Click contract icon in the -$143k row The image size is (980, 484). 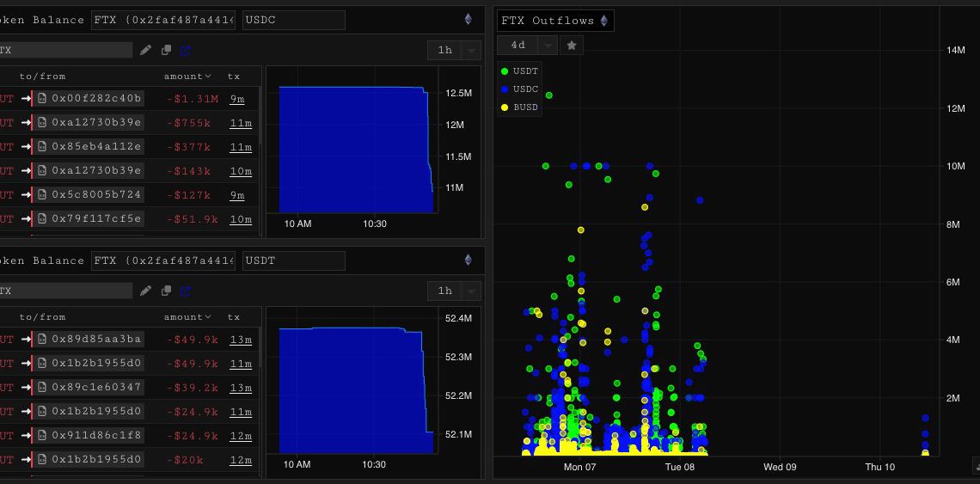click(42, 171)
